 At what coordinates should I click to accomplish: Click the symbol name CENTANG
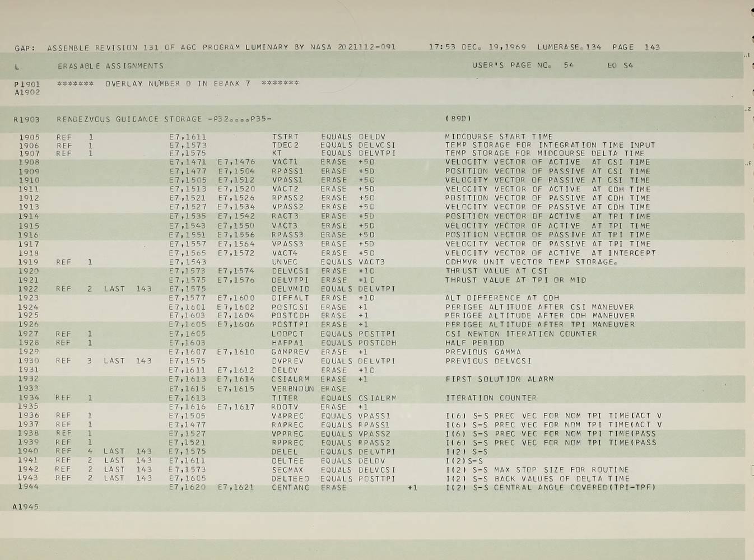pyautogui.click(x=290, y=488)
